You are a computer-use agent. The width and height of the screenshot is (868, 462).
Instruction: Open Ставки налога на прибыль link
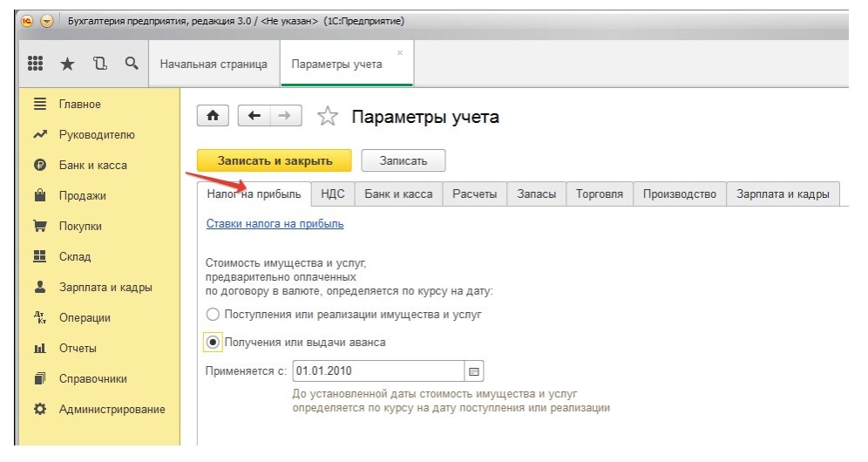[275, 224]
